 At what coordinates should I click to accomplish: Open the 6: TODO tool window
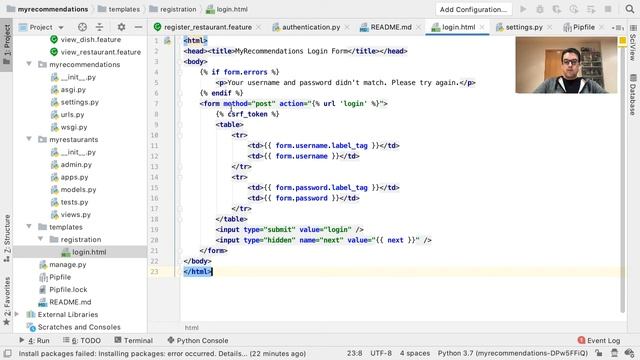82,340
